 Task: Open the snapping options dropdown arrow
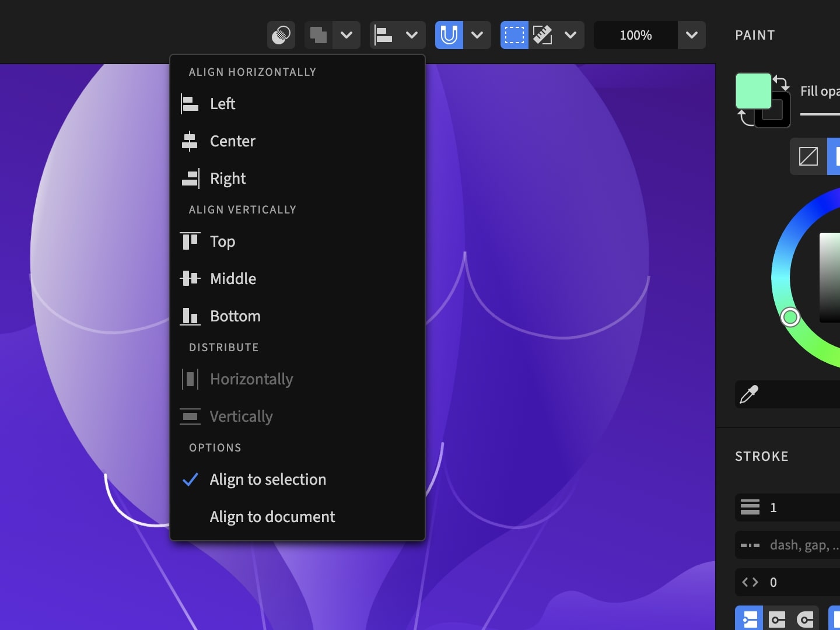(x=477, y=35)
